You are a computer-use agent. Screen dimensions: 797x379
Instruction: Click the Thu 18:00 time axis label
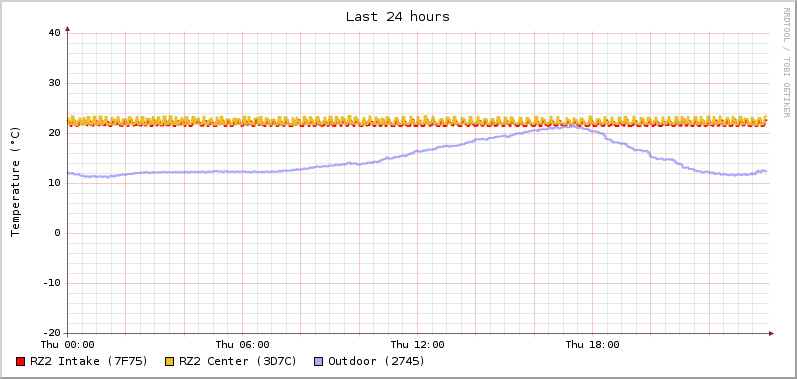(x=593, y=344)
